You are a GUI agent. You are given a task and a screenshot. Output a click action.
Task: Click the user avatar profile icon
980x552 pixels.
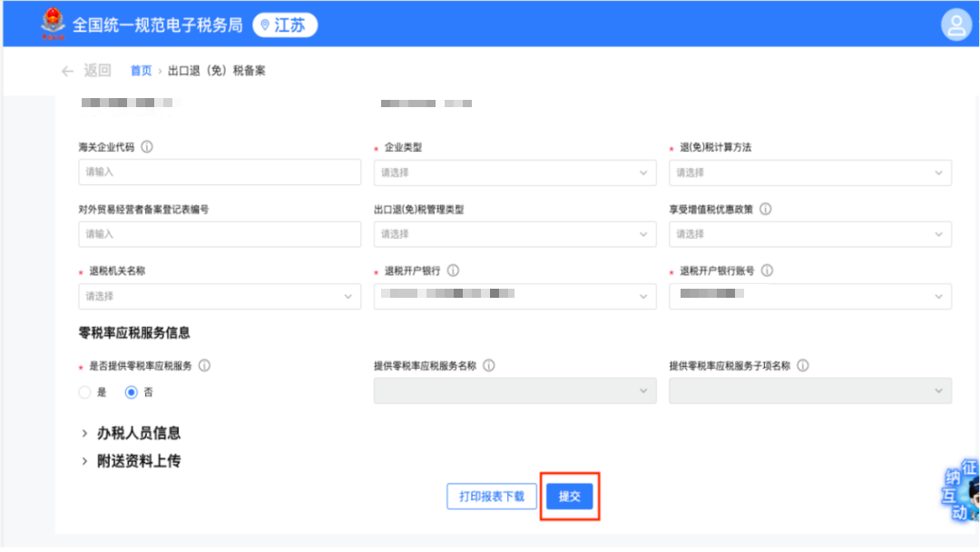pos(955,25)
